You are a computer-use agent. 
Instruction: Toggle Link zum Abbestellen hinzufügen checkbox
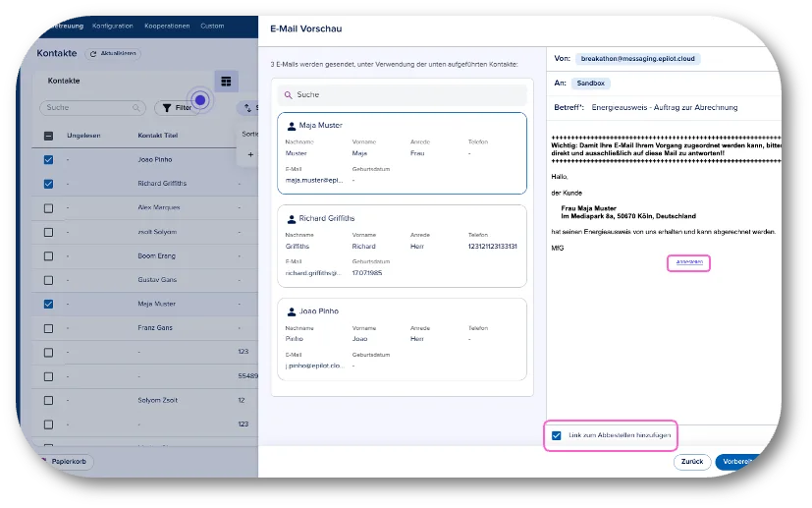click(x=556, y=435)
